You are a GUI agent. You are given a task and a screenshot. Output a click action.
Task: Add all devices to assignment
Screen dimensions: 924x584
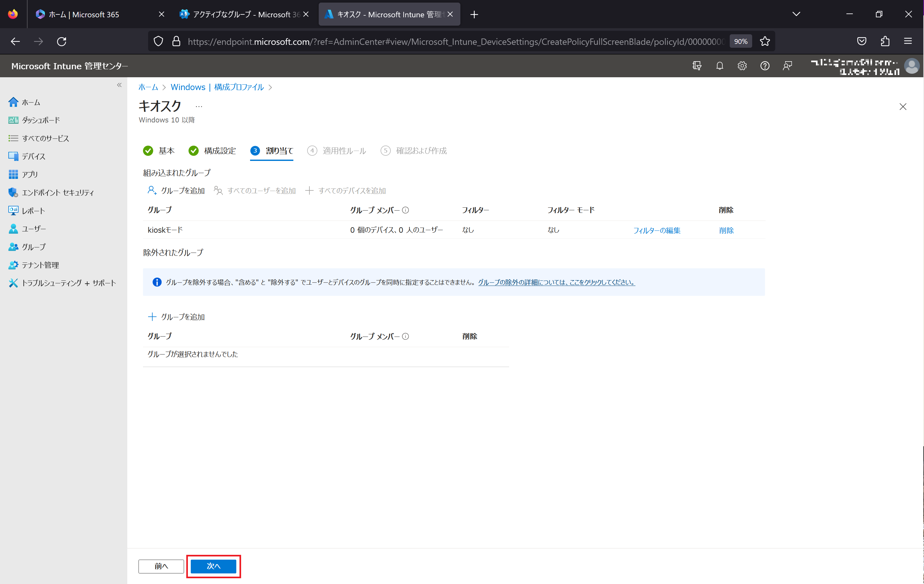tap(345, 191)
